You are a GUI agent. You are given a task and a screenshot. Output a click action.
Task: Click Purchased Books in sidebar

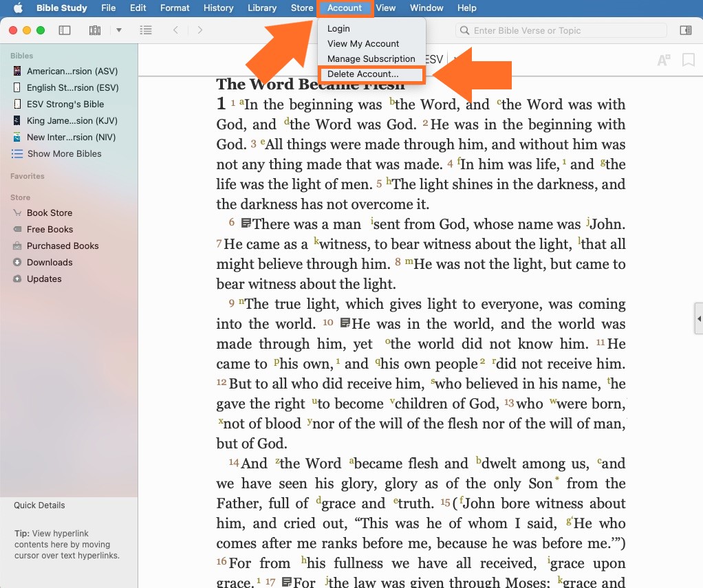(x=63, y=246)
